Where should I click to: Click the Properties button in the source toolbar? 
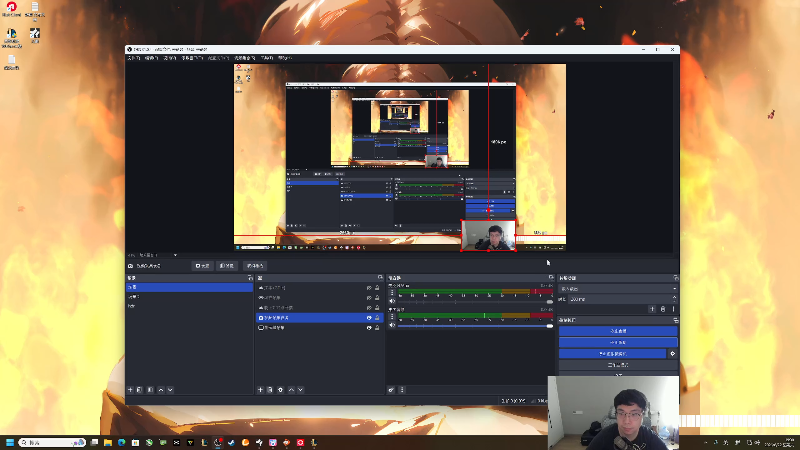click(203, 266)
